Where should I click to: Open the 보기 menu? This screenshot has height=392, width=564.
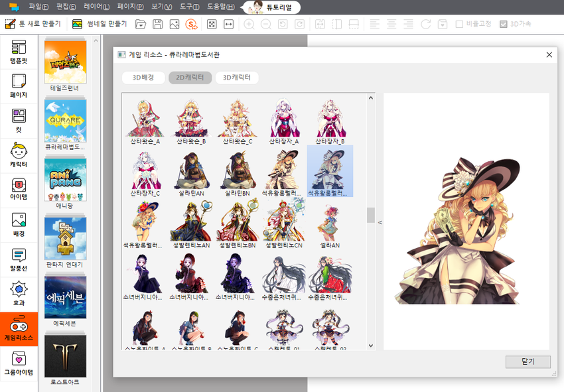click(x=161, y=7)
